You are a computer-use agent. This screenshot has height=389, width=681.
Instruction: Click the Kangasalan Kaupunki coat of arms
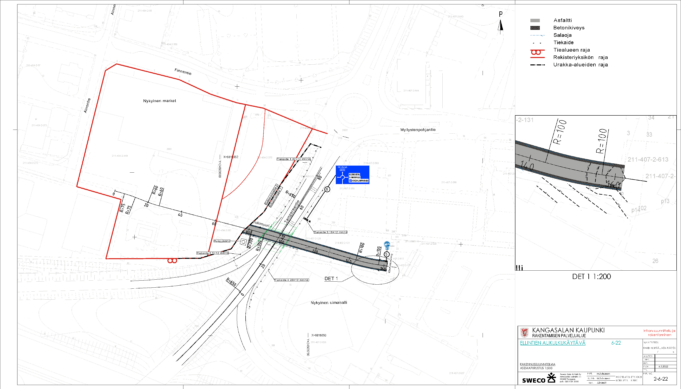coord(525,333)
